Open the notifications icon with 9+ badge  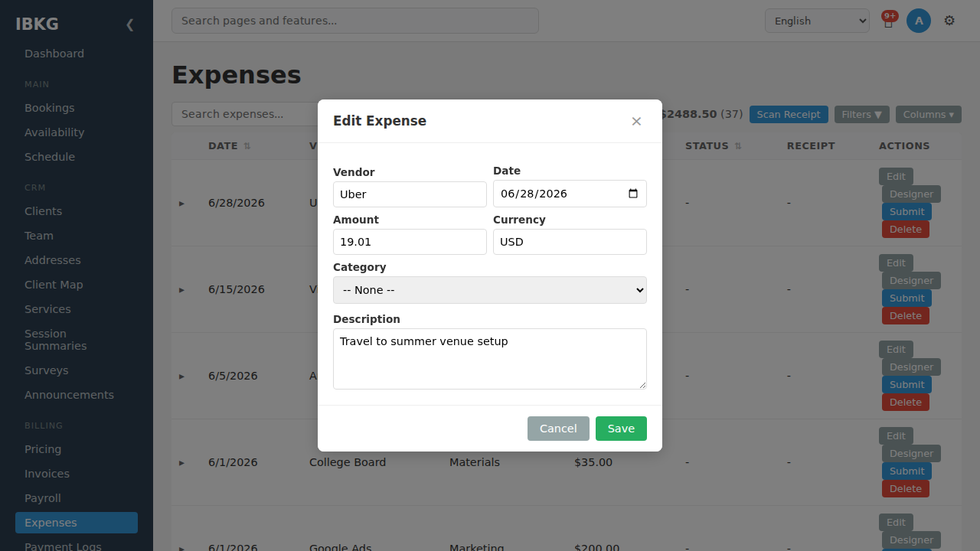coord(888,21)
